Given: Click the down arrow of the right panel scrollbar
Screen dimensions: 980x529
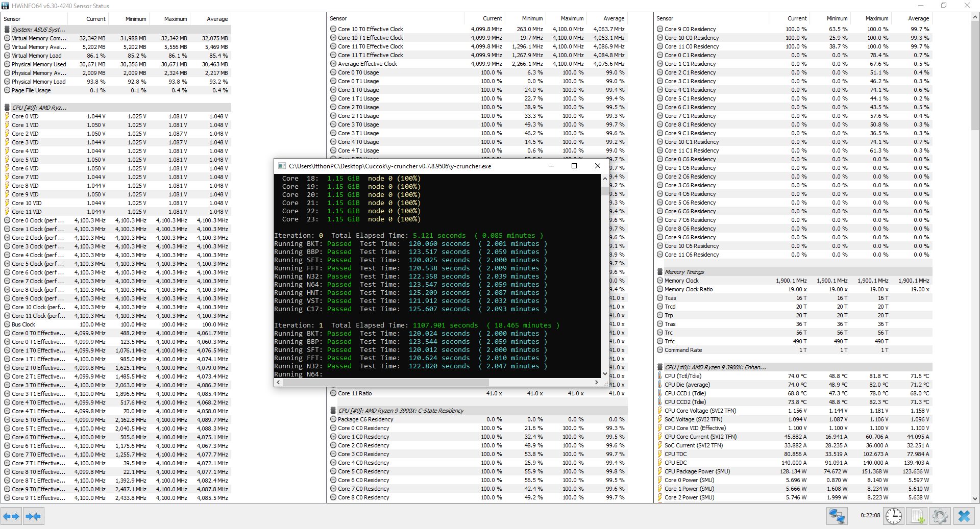Looking at the screenshot, I should point(975,499).
